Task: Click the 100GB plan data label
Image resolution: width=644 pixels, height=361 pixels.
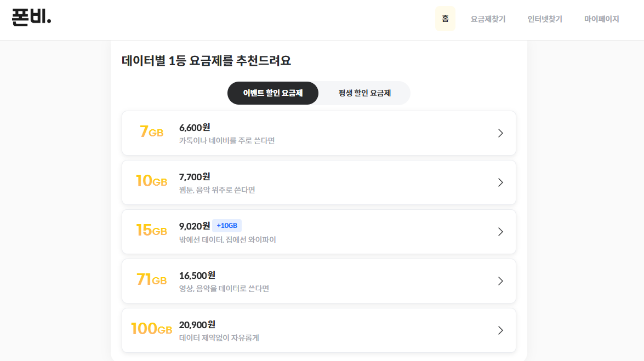Action: tap(151, 329)
